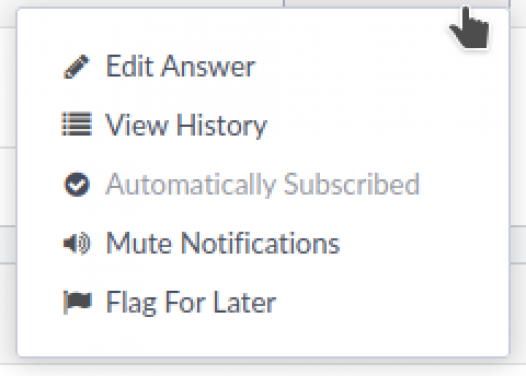Click the pencil icon beside Edit Answer

point(76,67)
